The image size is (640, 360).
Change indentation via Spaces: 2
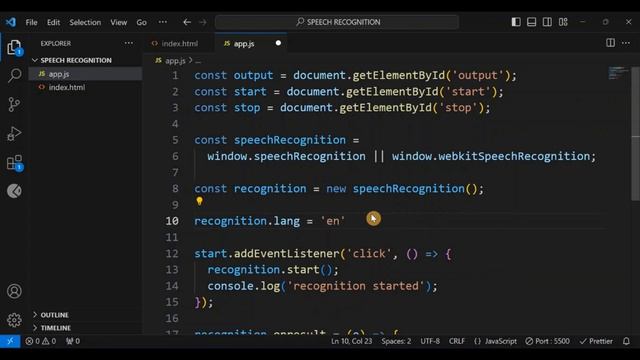[x=396, y=341]
